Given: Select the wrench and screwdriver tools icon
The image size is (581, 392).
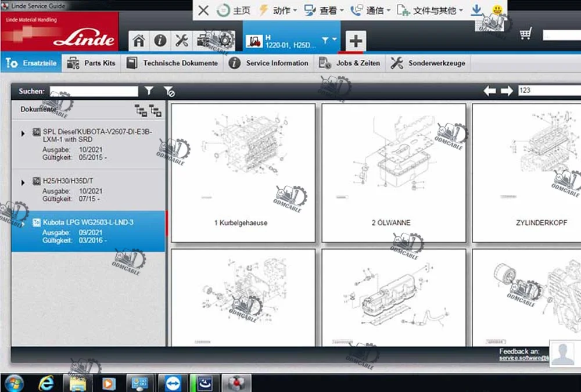Looking at the screenshot, I should 181,41.
